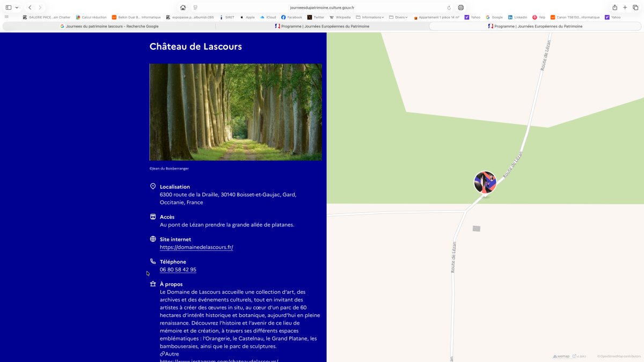Add a new tab with the plus icon
This screenshot has height=362, width=644.
[625, 8]
